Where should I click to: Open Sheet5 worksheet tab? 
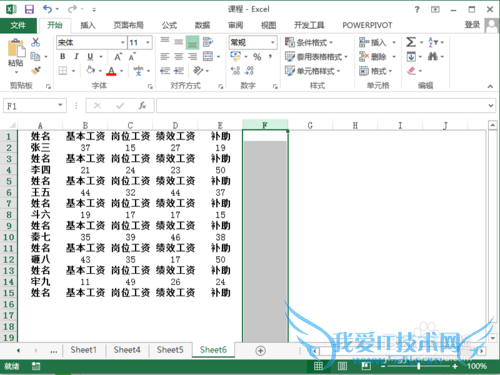point(170,350)
